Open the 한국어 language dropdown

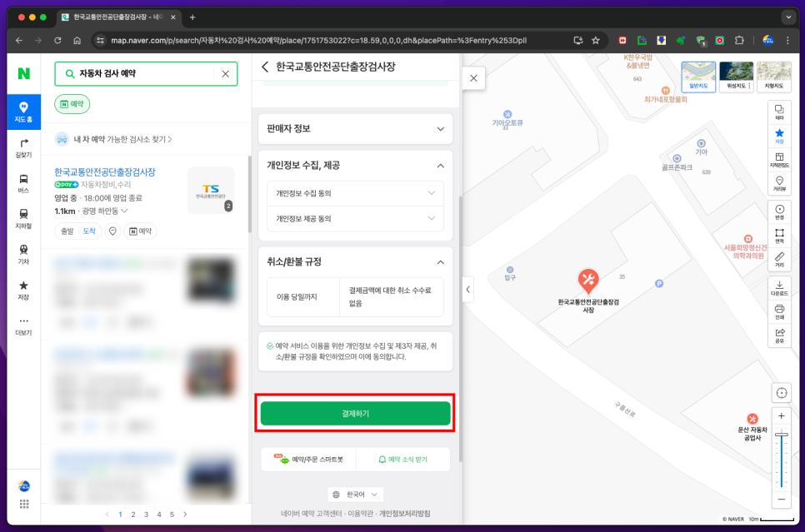[355, 495]
